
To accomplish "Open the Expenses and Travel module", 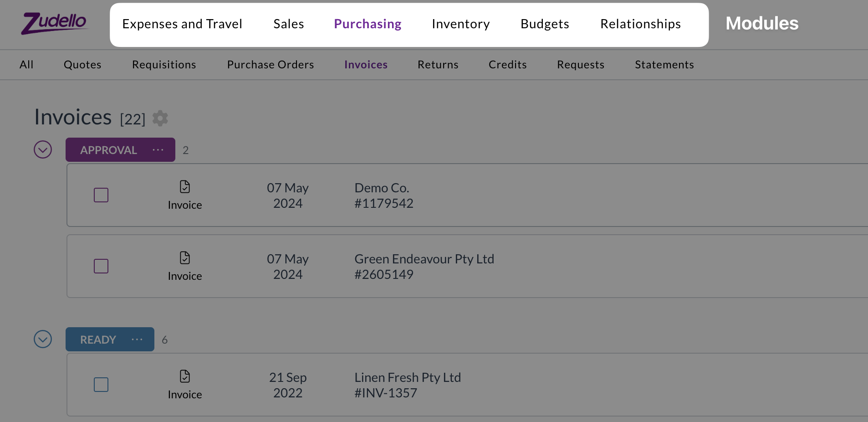I will (182, 24).
